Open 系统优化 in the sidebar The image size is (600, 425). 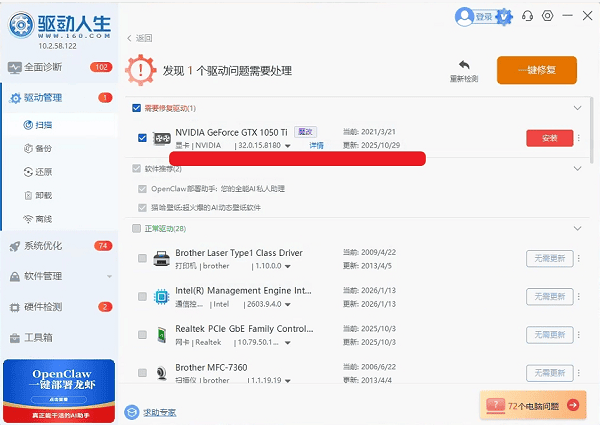coord(59,246)
